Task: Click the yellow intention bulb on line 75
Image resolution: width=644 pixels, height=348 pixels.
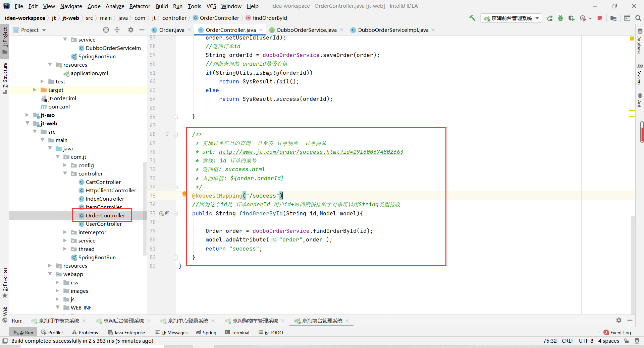Action: click(x=184, y=194)
